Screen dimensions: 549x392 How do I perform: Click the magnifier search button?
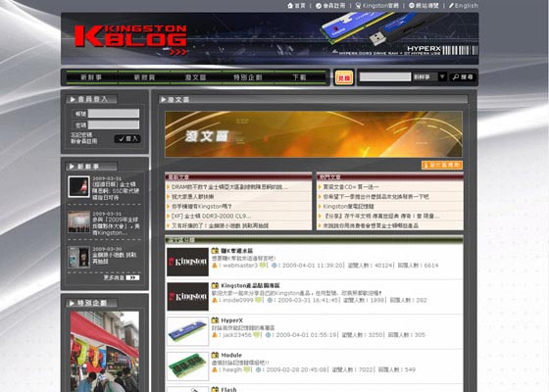463,77
